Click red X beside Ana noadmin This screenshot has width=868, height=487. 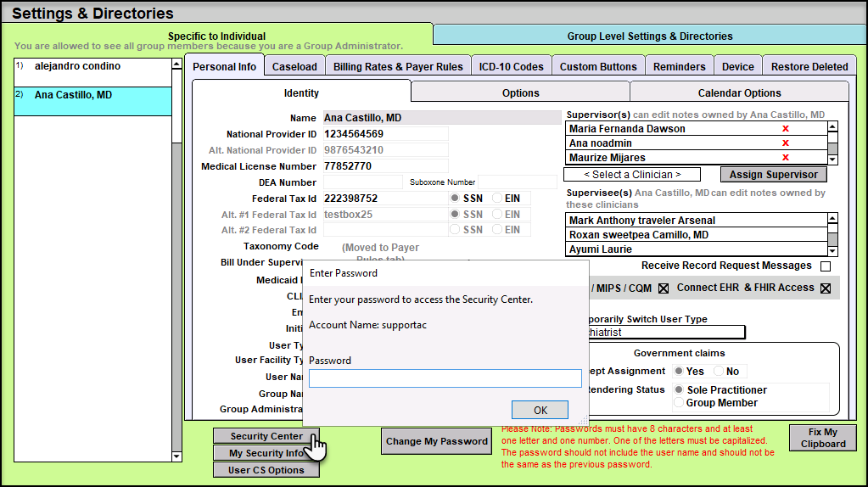click(786, 143)
